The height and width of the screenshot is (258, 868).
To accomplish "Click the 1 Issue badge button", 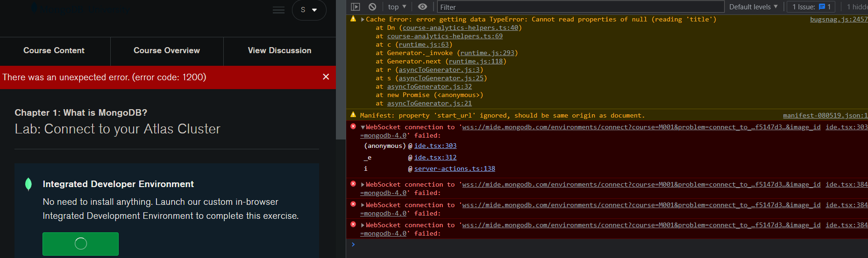I will click(811, 7).
